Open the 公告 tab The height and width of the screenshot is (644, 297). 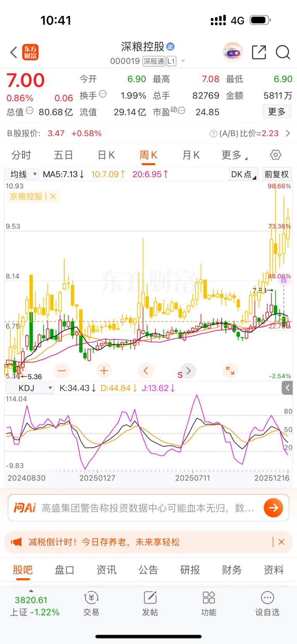148,570
